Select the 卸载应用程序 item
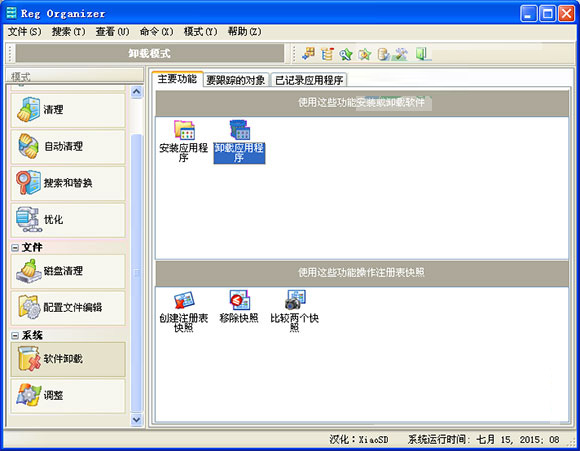The image size is (580, 451). [x=239, y=141]
